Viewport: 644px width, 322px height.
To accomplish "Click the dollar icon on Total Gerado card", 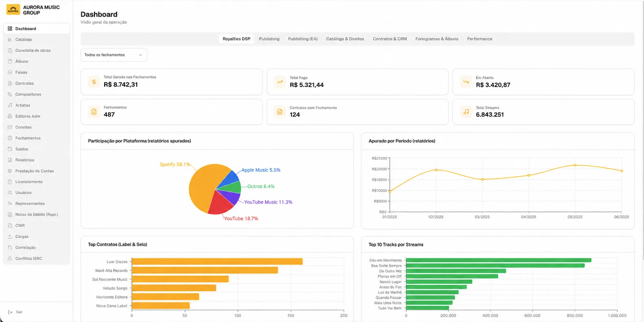I will (x=94, y=82).
